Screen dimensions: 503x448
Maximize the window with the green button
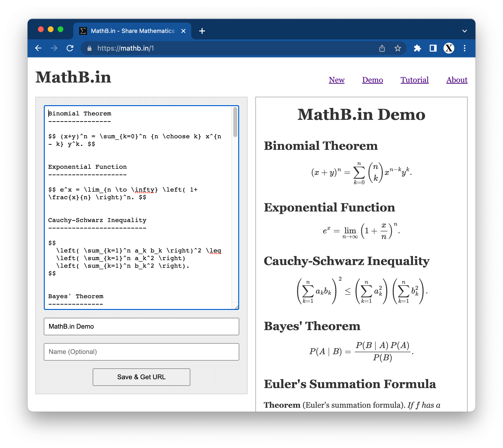pos(60,29)
